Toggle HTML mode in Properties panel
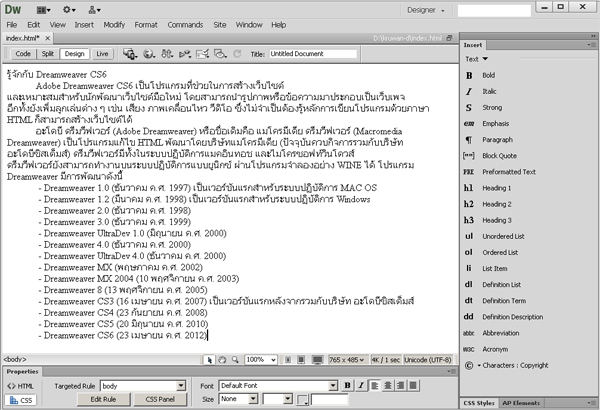The height and width of the screenshot is (410, 600). (21, 386)
